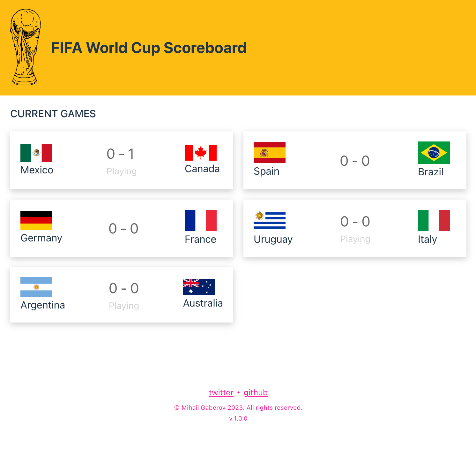Select the Australia flag icon
Screen dimensions: 476x449
point(199,287)
